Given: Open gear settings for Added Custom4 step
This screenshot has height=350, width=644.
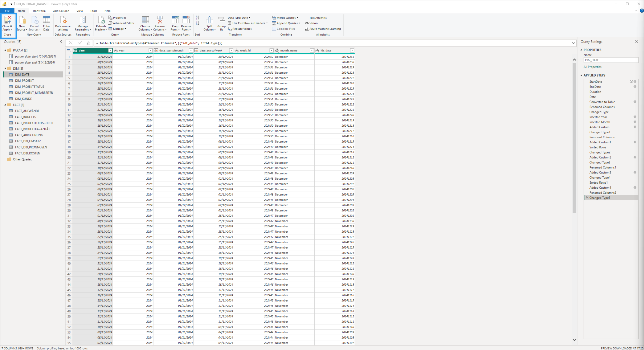Looking at the screenshot, I should click(635, 187).
